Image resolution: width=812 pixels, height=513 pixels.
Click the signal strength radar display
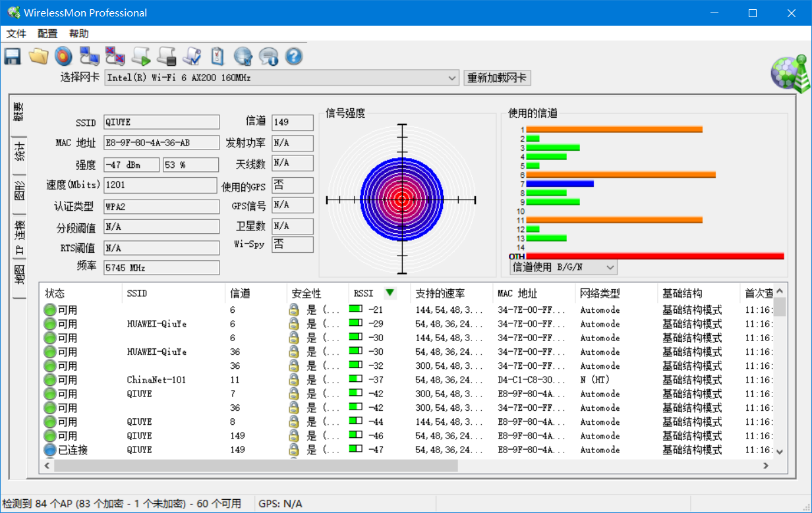(x=401, y=200)
